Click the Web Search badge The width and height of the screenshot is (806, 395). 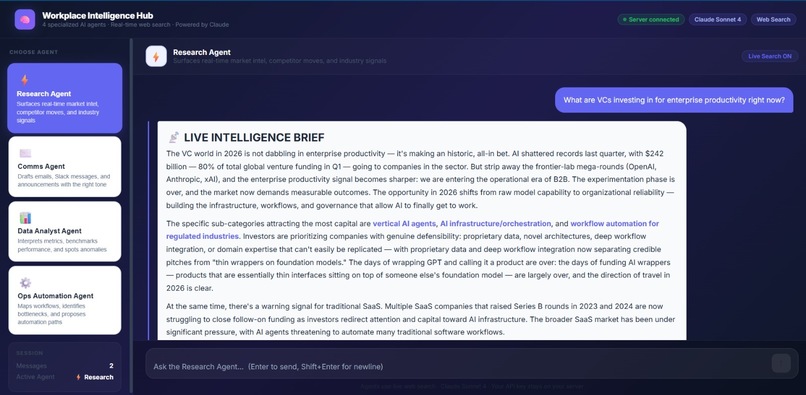pos(773,20)
